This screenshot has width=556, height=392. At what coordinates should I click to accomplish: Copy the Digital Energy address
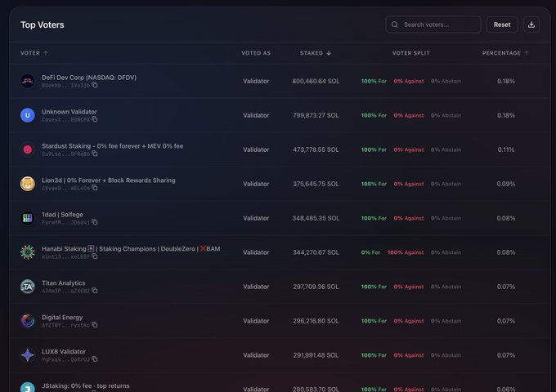click(95, 325)
